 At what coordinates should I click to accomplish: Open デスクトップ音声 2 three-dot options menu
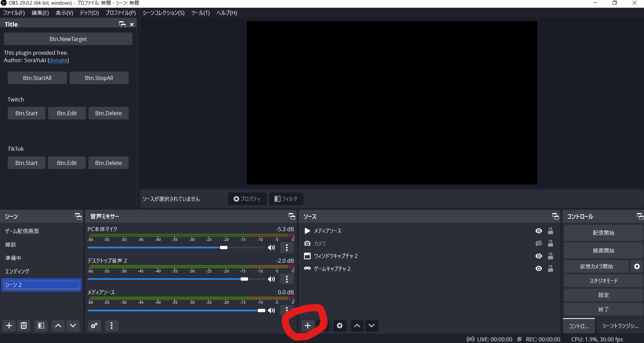tap(287, 279)
